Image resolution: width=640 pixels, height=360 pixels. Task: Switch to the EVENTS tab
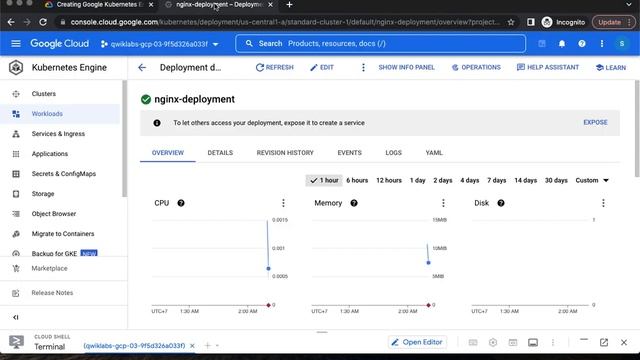[x=349, y=153]
